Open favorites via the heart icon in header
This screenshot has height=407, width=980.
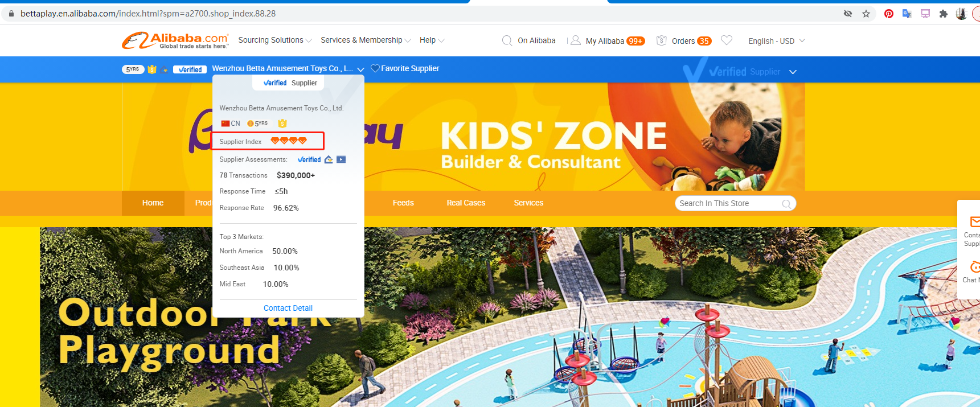727,40
